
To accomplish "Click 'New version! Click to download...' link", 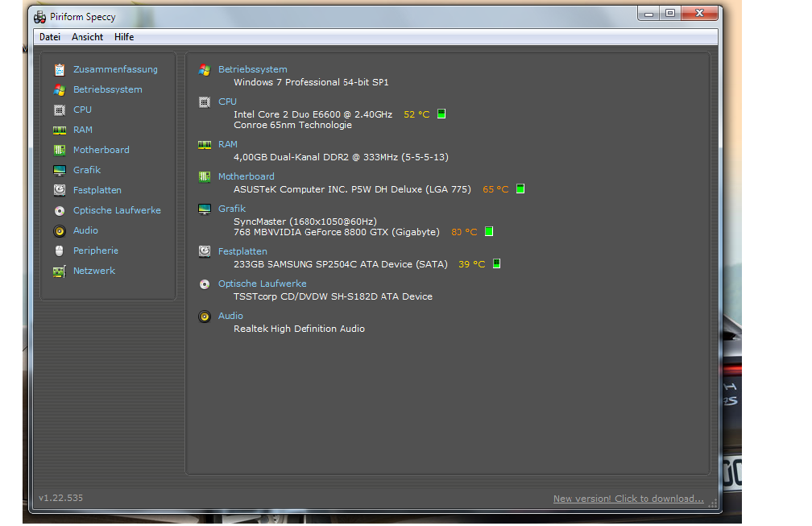I will [628, 499].
